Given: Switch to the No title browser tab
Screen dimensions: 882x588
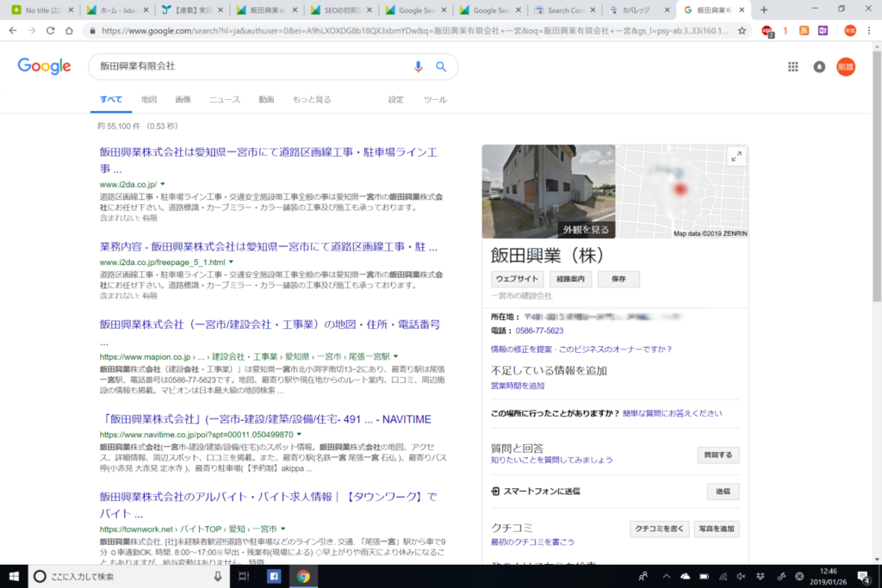Looking at the screenshot, I should (x=42, y=10).
